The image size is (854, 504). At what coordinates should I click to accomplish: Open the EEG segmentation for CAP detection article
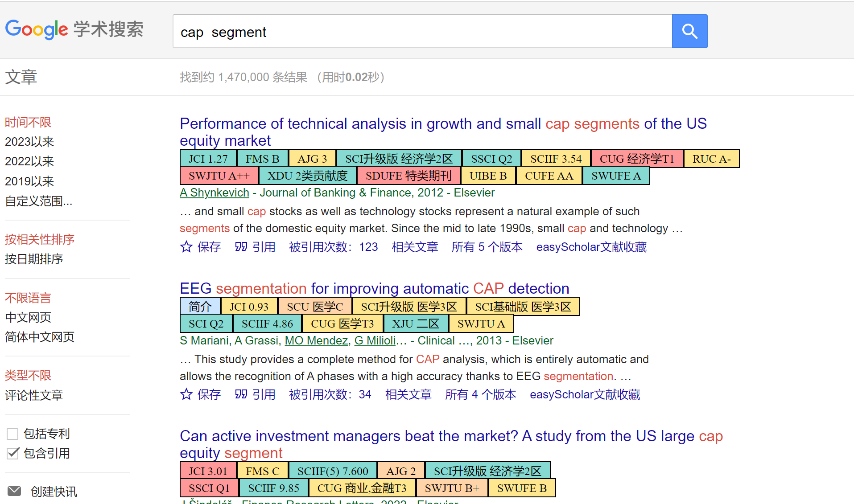(375, 288)
